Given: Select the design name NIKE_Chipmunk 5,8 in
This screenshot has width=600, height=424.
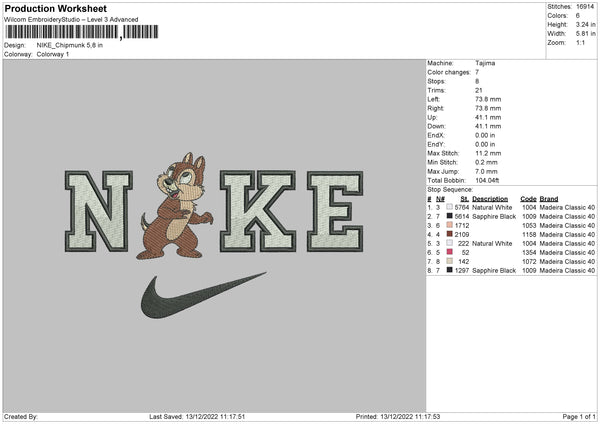Looking at the screenshot, I should [70, 45].
